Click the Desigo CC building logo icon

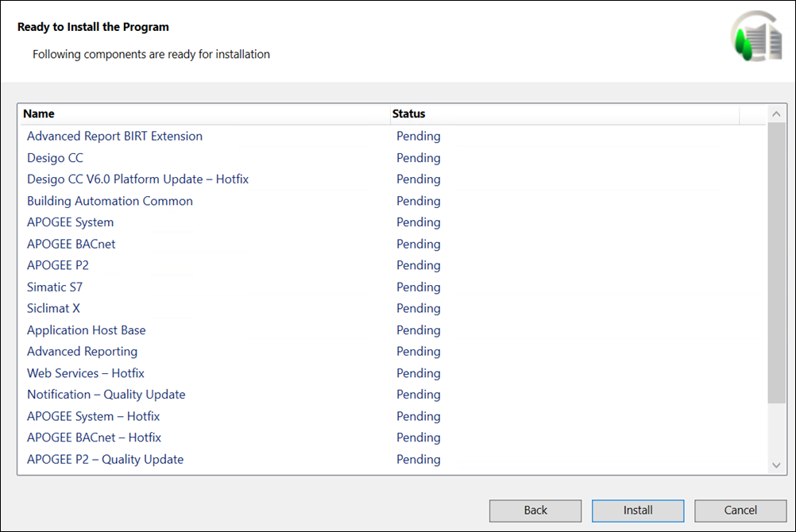coord(755,37)
